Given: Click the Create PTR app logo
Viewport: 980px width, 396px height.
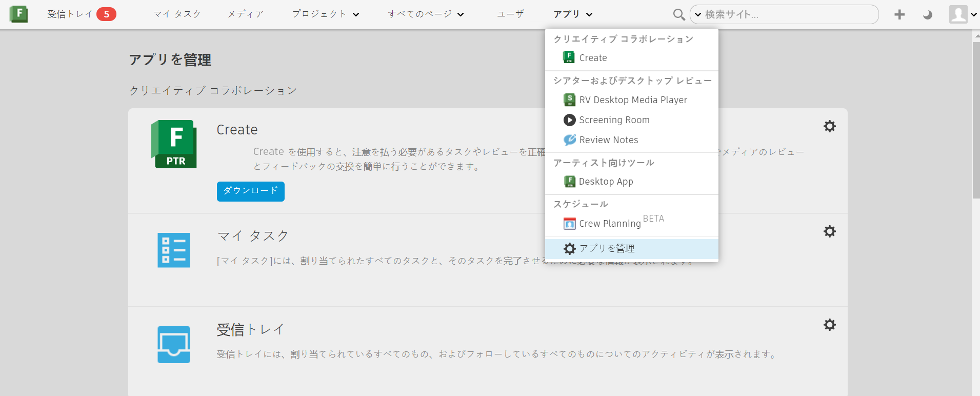Looking at the screenshot, I should point(174,144).
